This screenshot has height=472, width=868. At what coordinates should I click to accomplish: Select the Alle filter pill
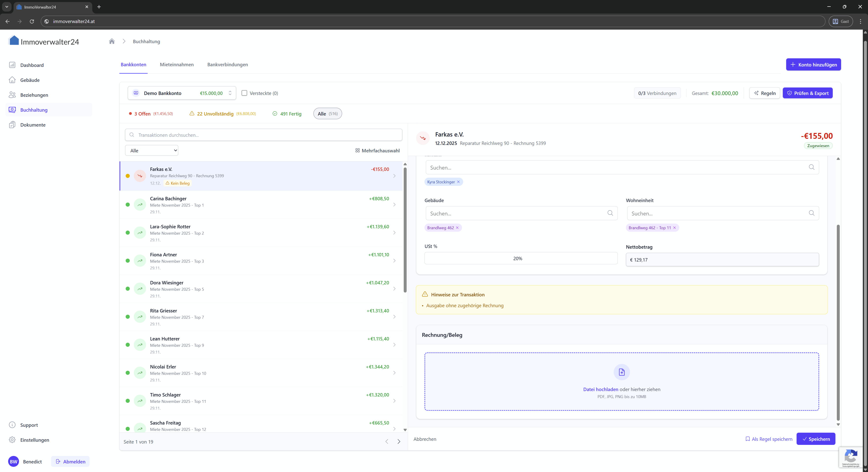(327, 113)
